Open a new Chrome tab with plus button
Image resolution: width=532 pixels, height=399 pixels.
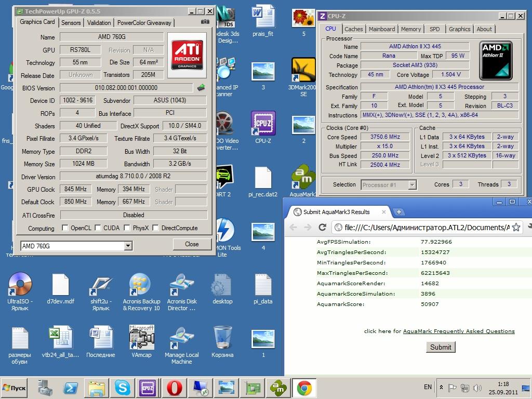399,212
